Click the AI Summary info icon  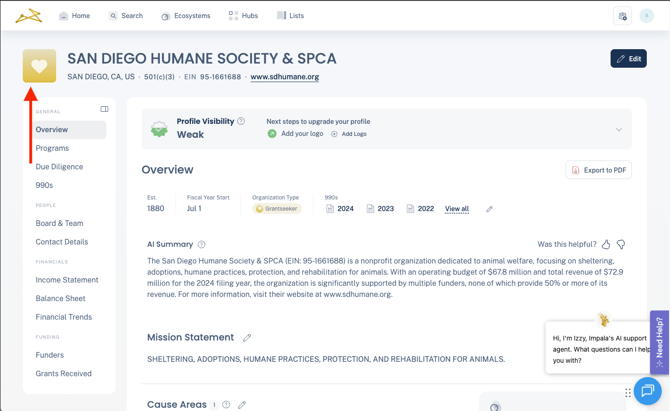coord(202,244)
